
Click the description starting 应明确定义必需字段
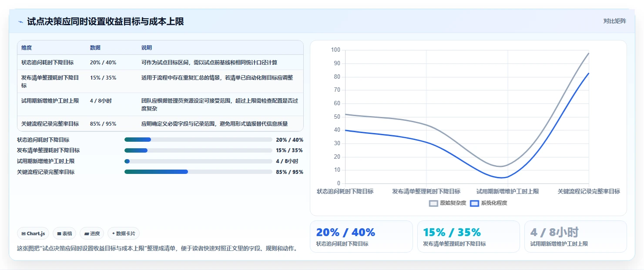click(x=215, y=124)
